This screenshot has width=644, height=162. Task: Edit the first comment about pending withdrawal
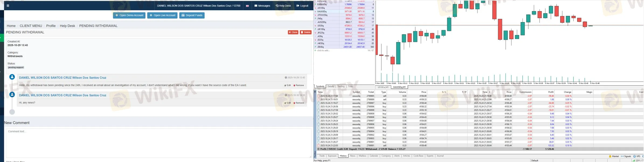287,85
